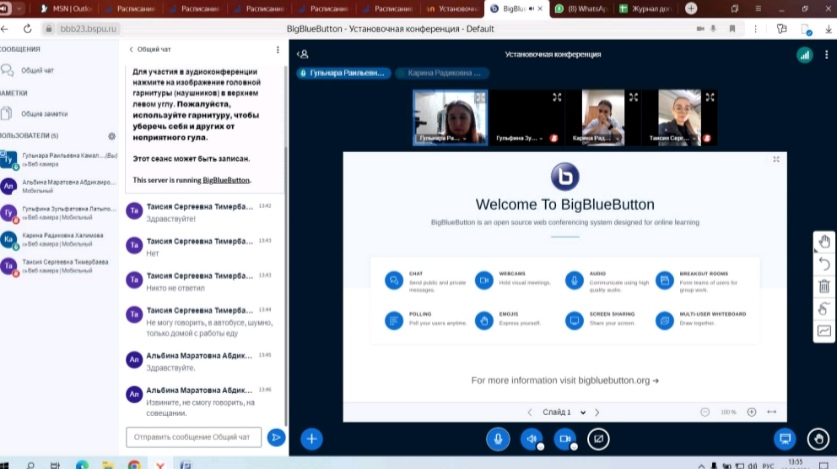Toggle the speaker audio button
Viewport: 837px width, 469px height.
click(x=531, y=439)
